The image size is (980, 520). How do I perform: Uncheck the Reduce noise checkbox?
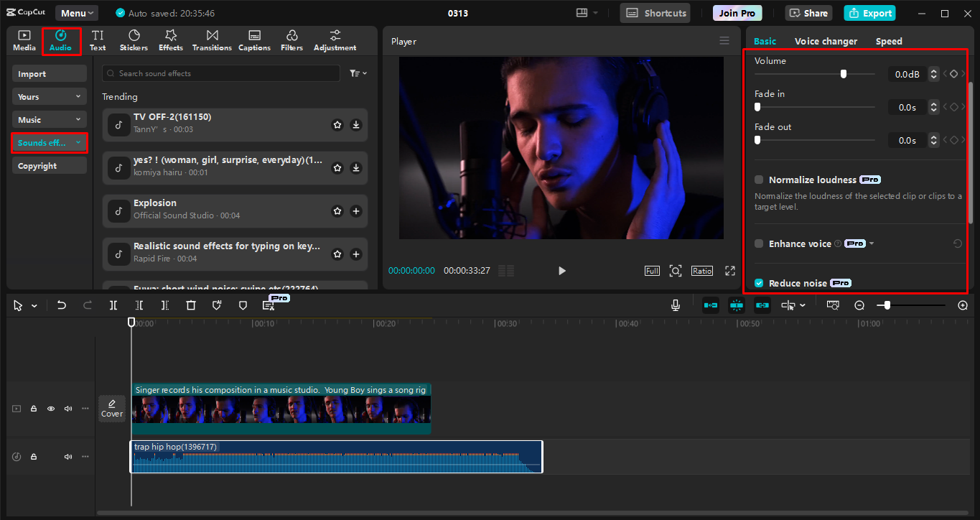(x=759, y=283)
